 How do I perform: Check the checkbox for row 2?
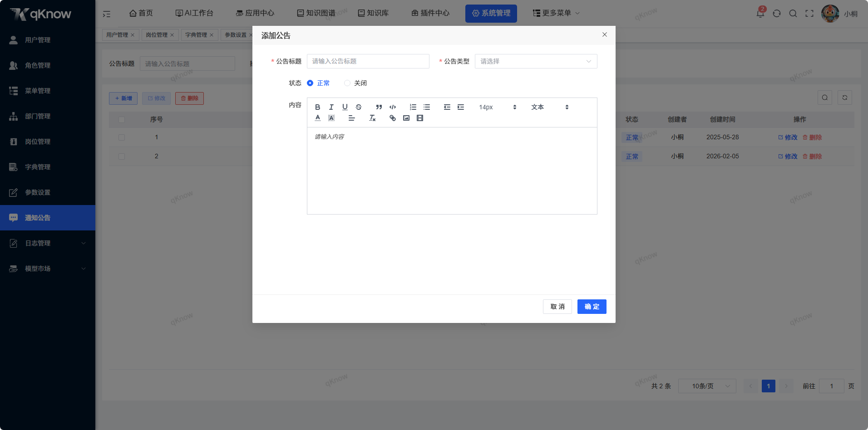click(122, 156)
